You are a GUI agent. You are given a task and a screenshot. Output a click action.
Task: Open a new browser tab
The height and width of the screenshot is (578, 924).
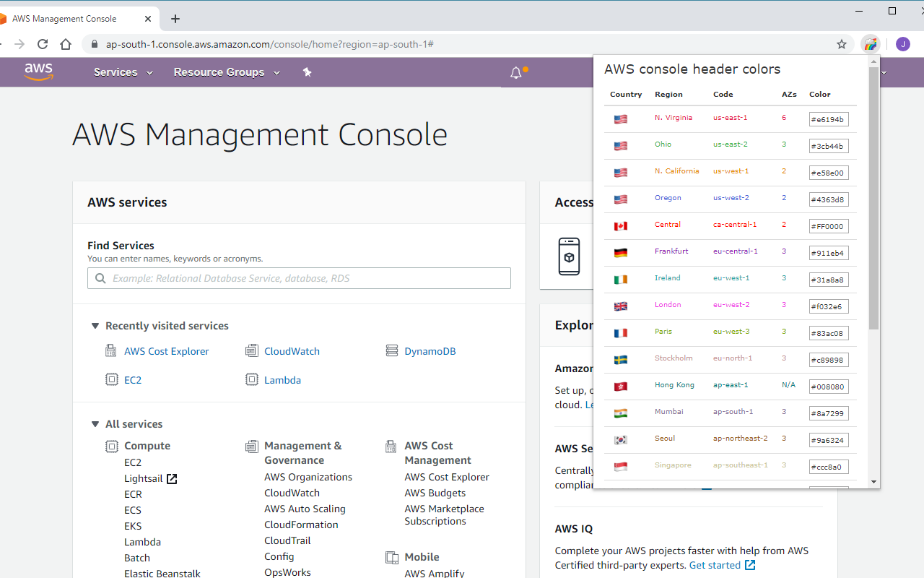[x=175, y=19]
